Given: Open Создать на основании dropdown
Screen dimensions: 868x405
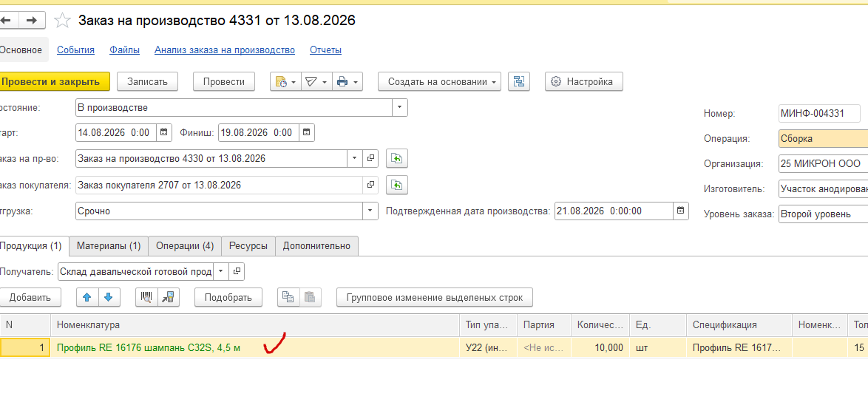Looking at the screenshot, I should click(439, 81).
